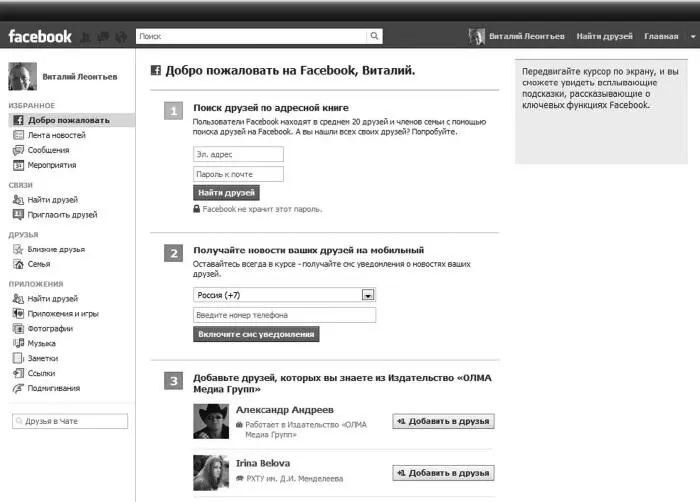
Task: Open Мероприятия in sidebar
Action: [x=52, y=165]
